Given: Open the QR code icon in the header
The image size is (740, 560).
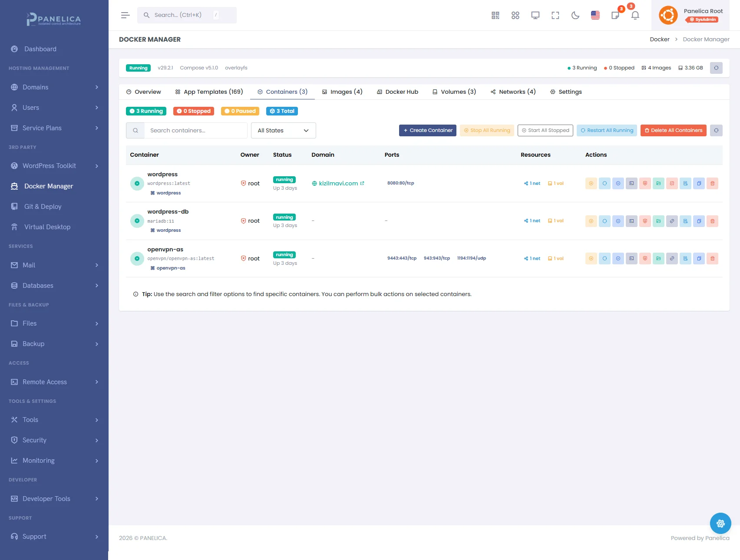Looking at the screenshot, I should coord(495,16).
